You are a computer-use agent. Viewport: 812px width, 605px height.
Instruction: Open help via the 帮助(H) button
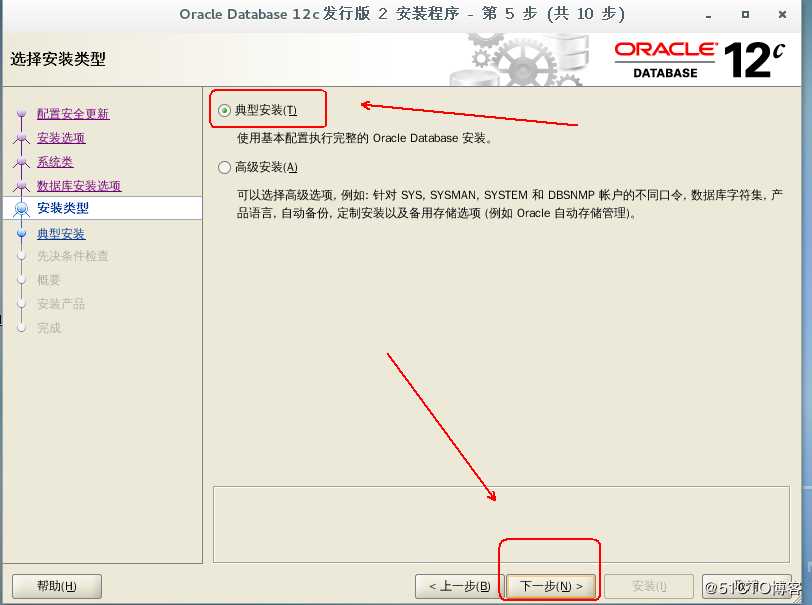56,586
